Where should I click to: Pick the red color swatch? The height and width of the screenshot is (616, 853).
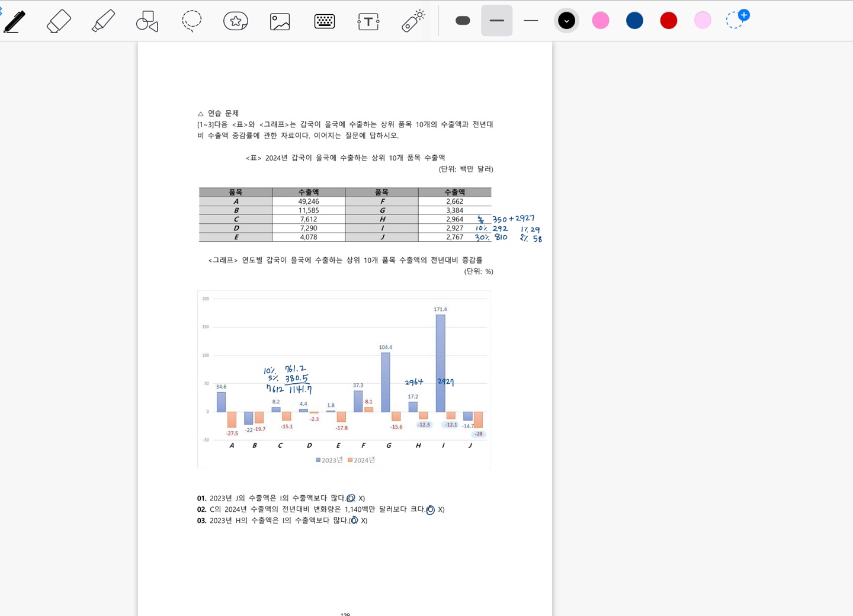pos(669,21)
